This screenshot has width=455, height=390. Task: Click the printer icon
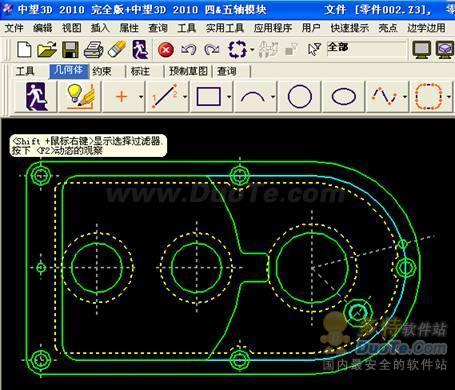(94, 50)
